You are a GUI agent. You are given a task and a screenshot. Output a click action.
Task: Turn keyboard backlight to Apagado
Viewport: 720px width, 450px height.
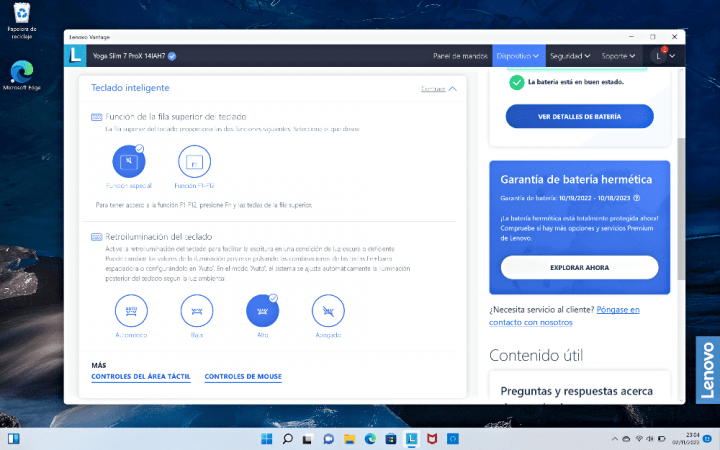(328, 310)
